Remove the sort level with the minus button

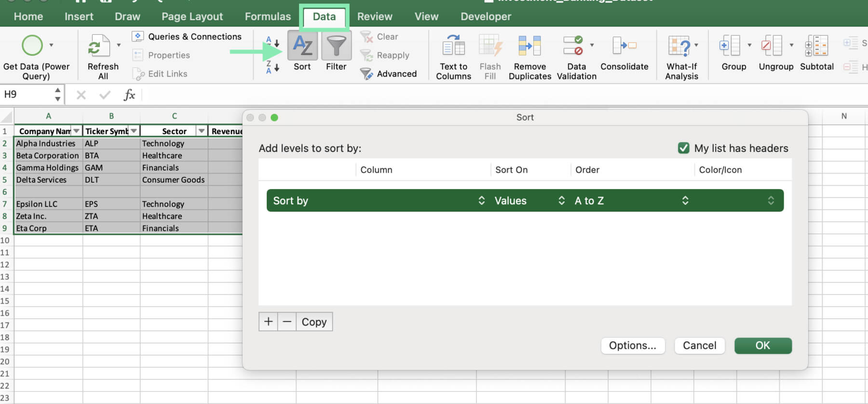[287, 322]
